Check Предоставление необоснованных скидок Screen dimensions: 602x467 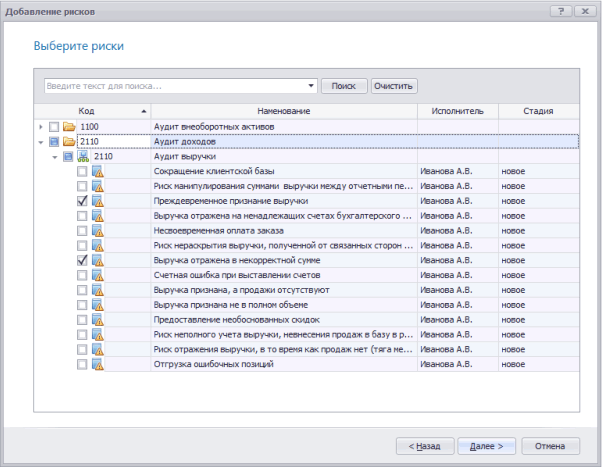click(82, 320)
